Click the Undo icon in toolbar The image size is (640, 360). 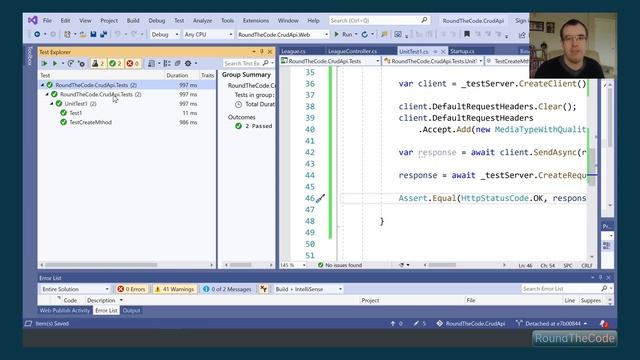[118, 34]
